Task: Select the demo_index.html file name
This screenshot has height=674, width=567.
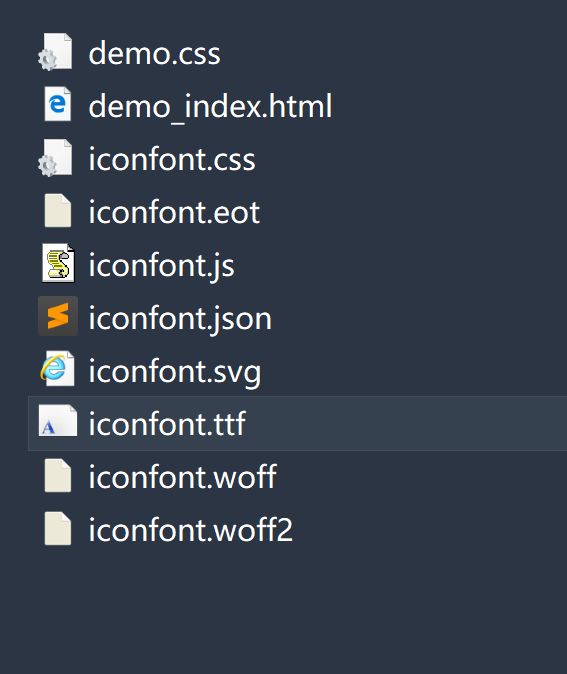Action: click(210, 106)
